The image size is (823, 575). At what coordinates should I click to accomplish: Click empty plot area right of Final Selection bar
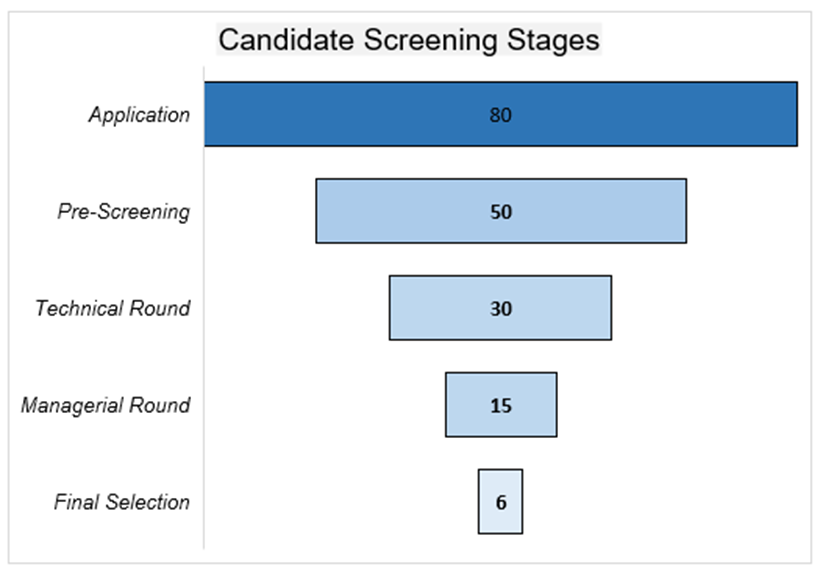tap(661, 502)
